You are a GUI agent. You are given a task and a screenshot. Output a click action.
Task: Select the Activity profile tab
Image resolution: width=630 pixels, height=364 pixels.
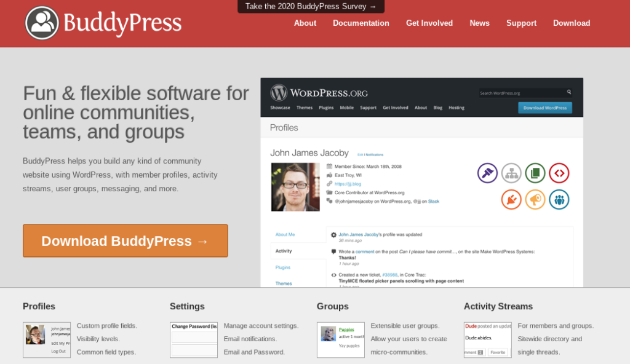(284, 251)
